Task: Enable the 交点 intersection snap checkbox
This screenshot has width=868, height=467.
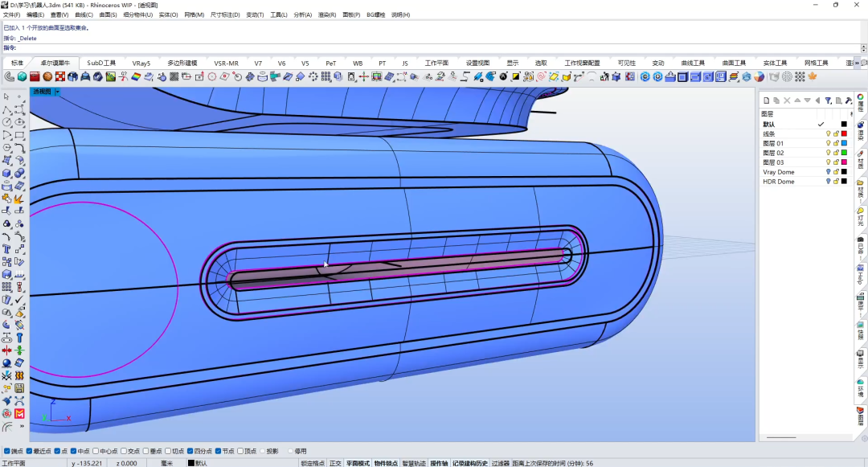Action: point(124,451)
